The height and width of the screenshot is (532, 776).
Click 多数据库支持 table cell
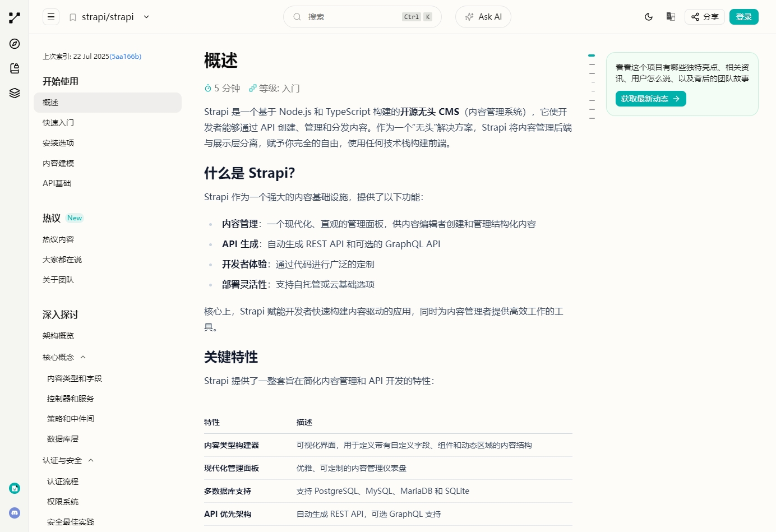coord(228,491)
